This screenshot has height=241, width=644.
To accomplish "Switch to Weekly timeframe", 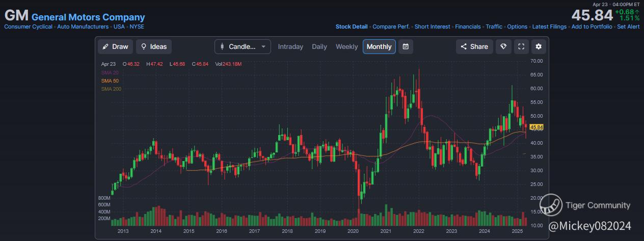I will [x=346, y=46].
